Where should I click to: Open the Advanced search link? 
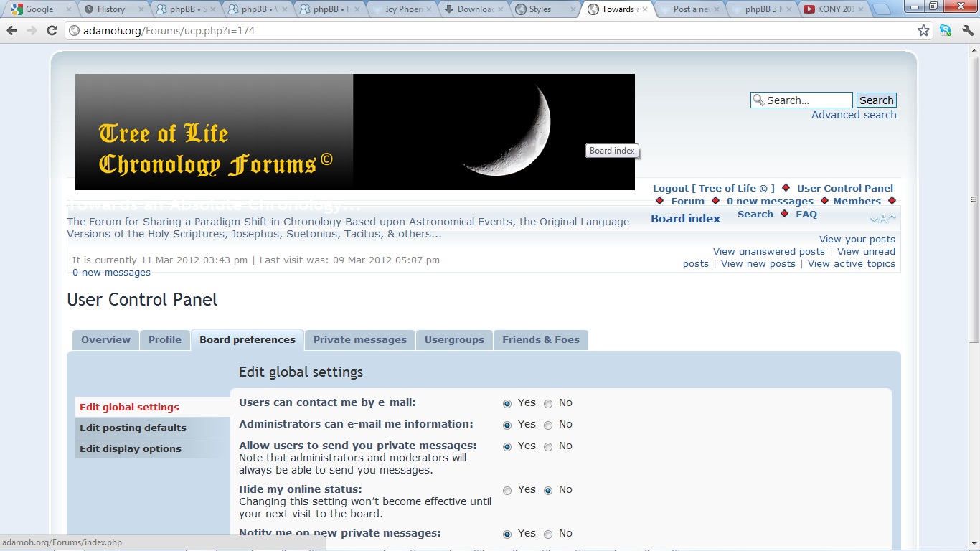[853, 115]
